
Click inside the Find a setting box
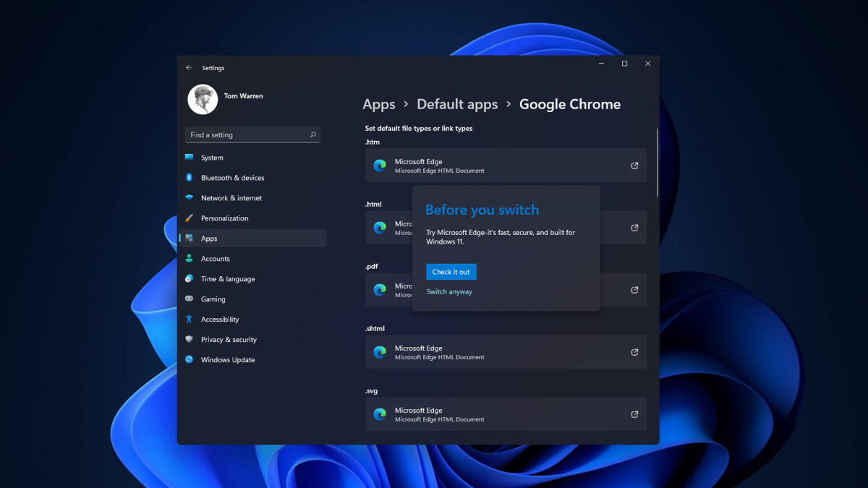pyautogui.click(x=252, y=134)
